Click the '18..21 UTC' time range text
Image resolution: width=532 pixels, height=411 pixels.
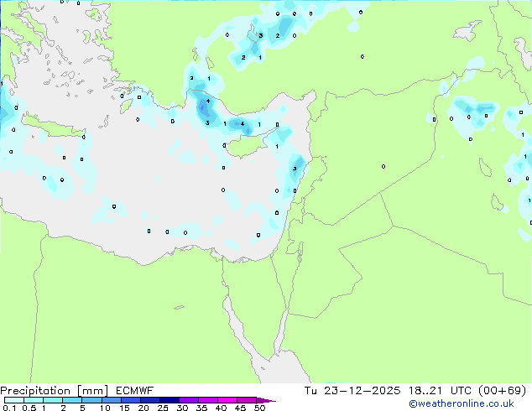click(440, 391)
